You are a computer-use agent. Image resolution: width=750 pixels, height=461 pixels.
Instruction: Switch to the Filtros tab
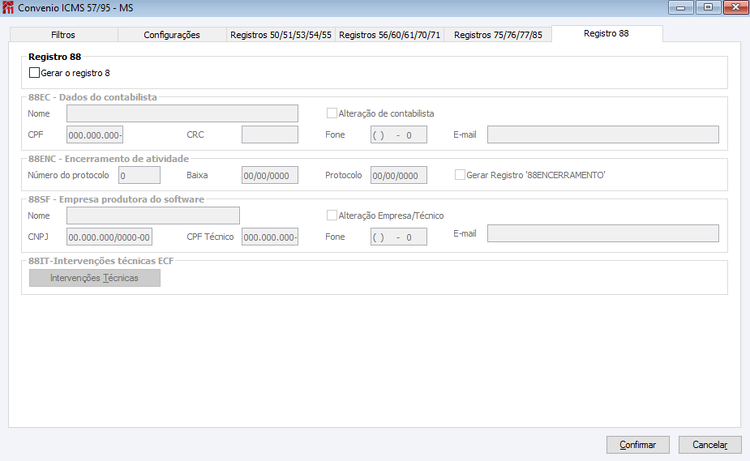[x=64, y=35]
